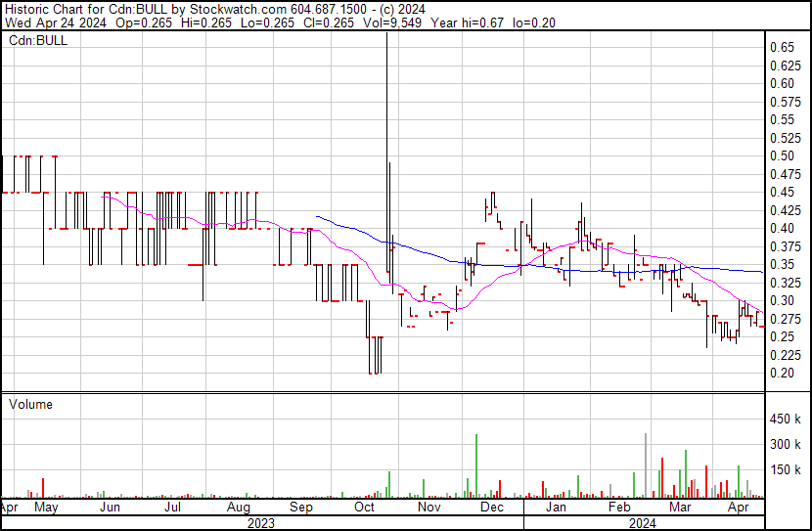Click the 'Vol=9,549' volume value
Screen dimensions: 812x531
(x=392, y=22)
